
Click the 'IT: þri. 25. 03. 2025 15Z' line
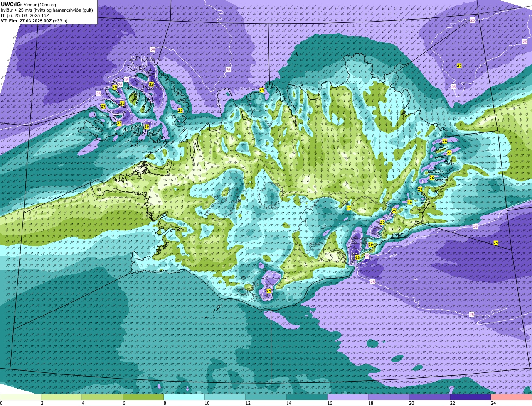25,15
